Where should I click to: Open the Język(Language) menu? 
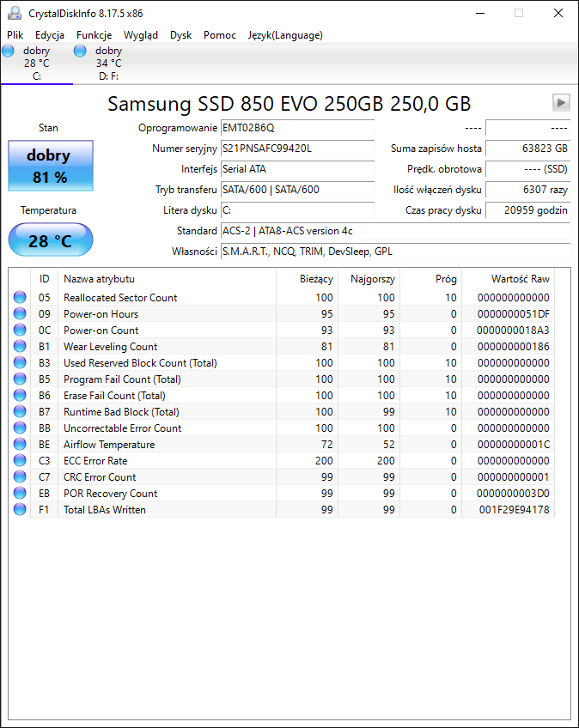[x=285, y=35]
